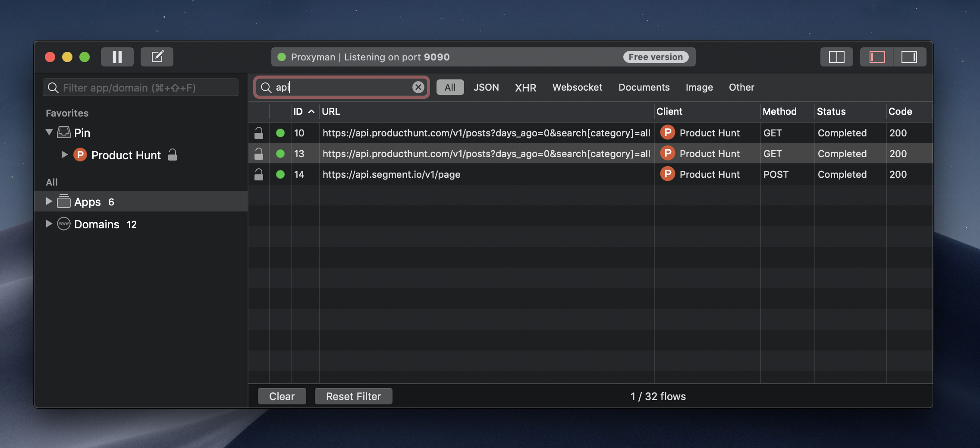Click the lock icon beside Product Hunt in sidebar
The image size is (980, 448).
pos(173,155)
